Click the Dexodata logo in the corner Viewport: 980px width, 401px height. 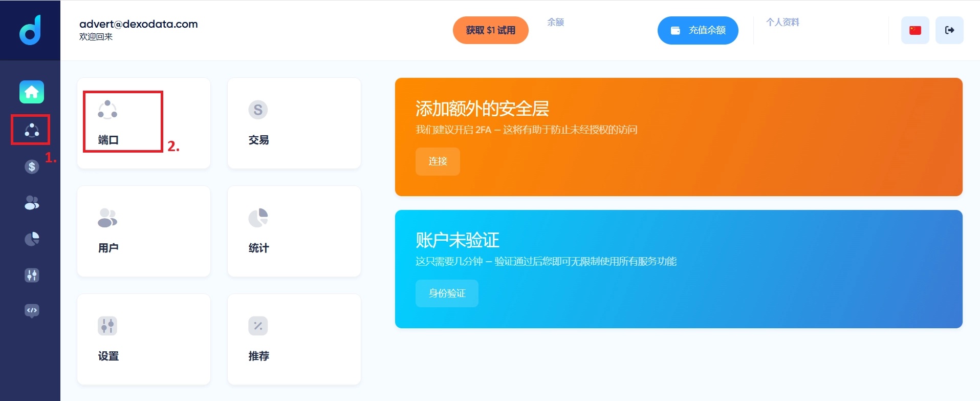30,30
